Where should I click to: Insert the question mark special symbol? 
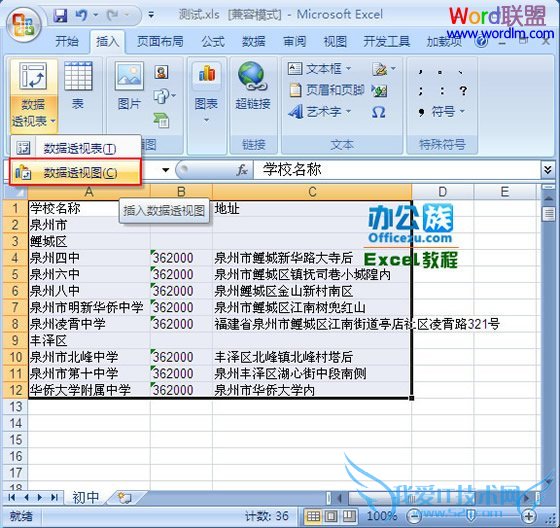pyautogui.click(x=463, y=91)
